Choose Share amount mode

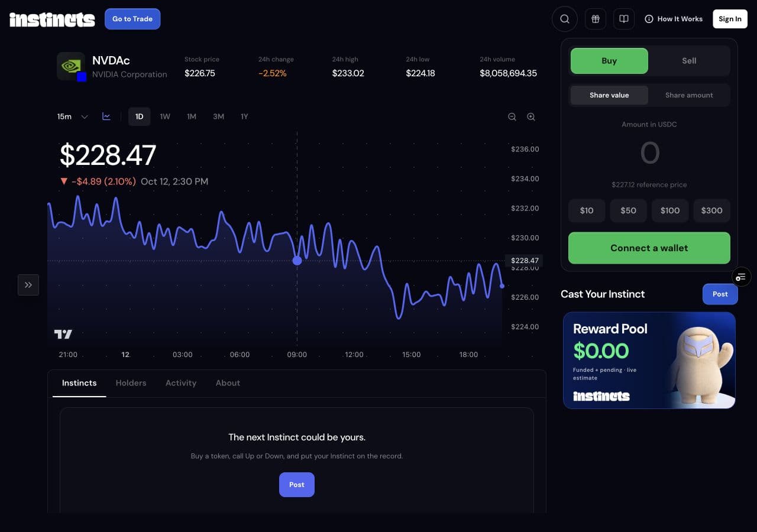(689, 95)
